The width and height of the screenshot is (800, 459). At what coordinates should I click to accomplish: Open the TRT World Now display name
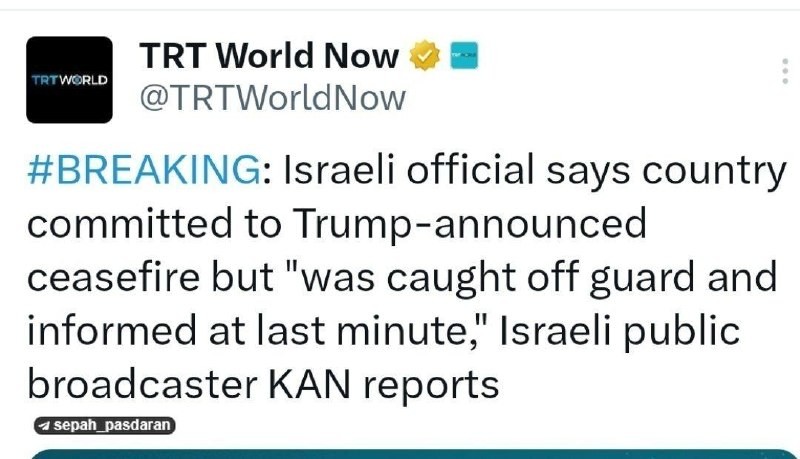pos(269,56)
